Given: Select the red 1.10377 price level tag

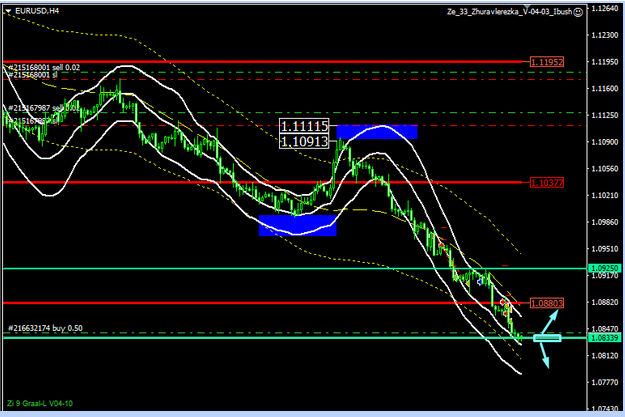Looking at the screenshot, I should pyautogui.click(x=547, y=183).
